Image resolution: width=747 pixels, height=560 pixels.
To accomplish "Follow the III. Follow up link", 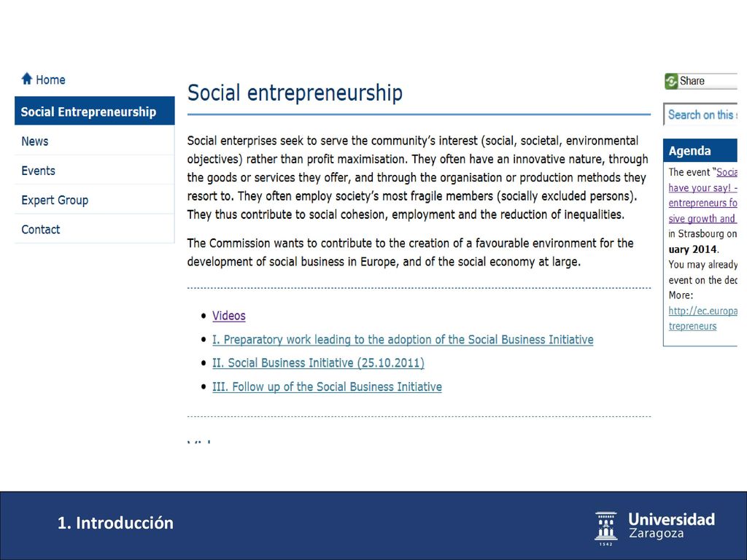I will pos(327,386).
